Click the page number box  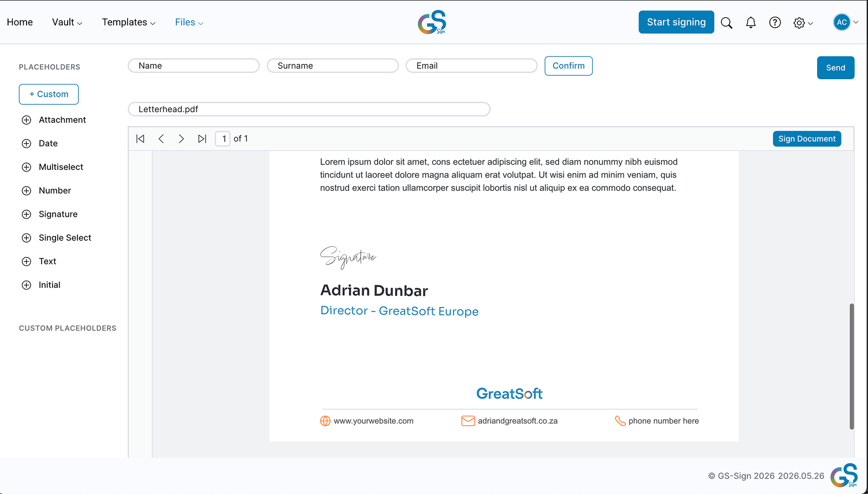pyautogui.click(x=222, y=139)
